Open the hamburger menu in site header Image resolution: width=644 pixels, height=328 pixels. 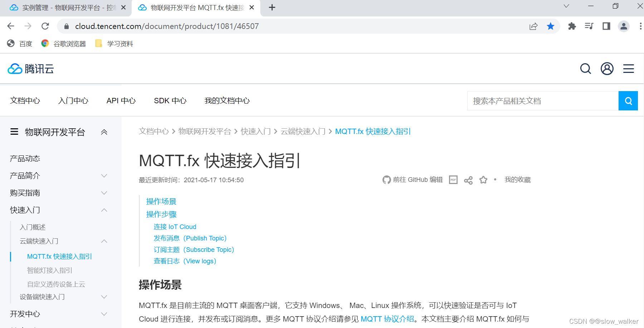pyautogui.click(x=629, y=69)
